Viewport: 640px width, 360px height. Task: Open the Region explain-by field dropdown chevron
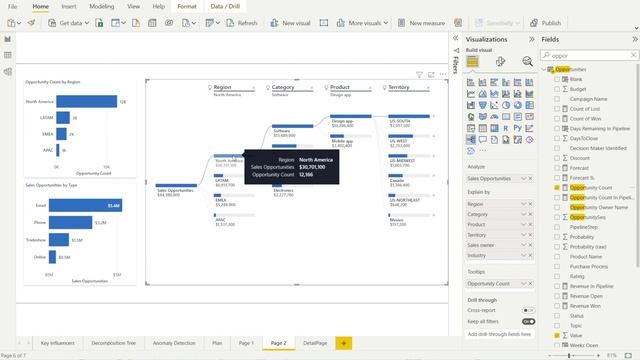524,204
